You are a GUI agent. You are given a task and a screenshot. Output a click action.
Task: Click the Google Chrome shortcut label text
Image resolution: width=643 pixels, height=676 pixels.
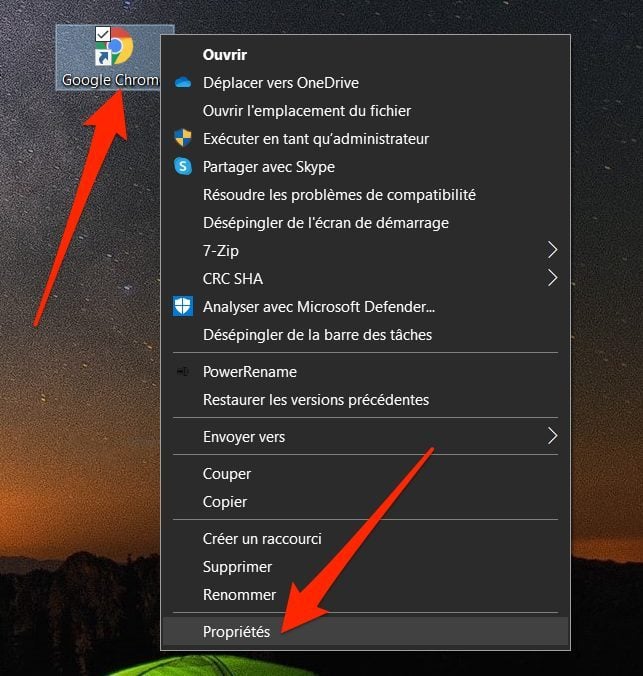pos(110,80)
